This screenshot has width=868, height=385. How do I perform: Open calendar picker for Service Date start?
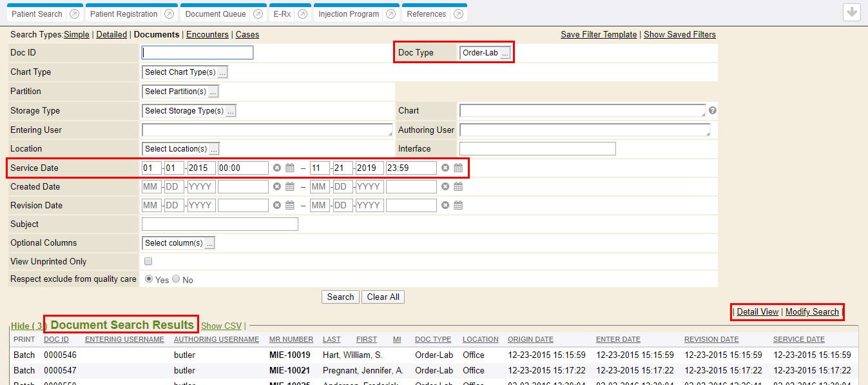tap(290, 168)
